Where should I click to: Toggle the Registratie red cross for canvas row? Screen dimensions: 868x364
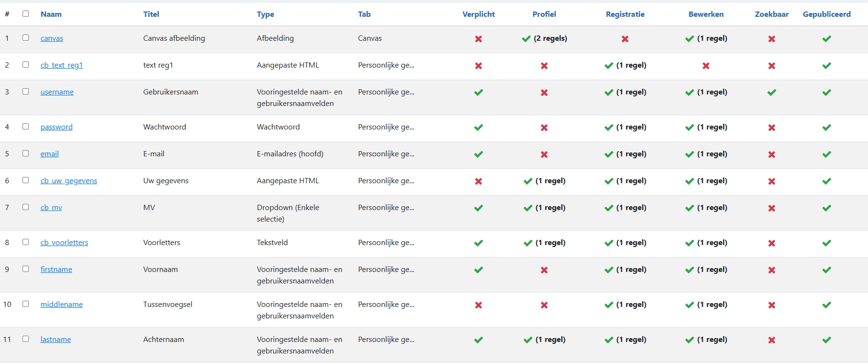pos(625,39)
